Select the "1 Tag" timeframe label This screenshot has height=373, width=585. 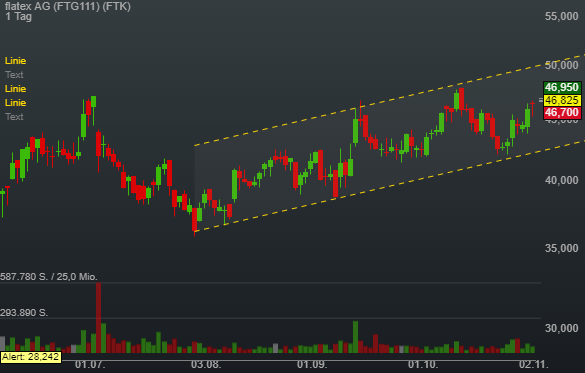[x=18, y=16]
